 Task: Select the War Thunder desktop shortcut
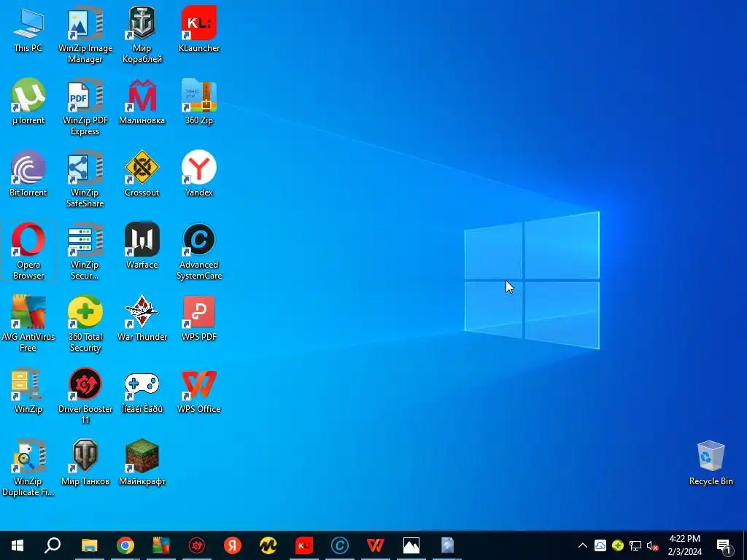(142, 318)
